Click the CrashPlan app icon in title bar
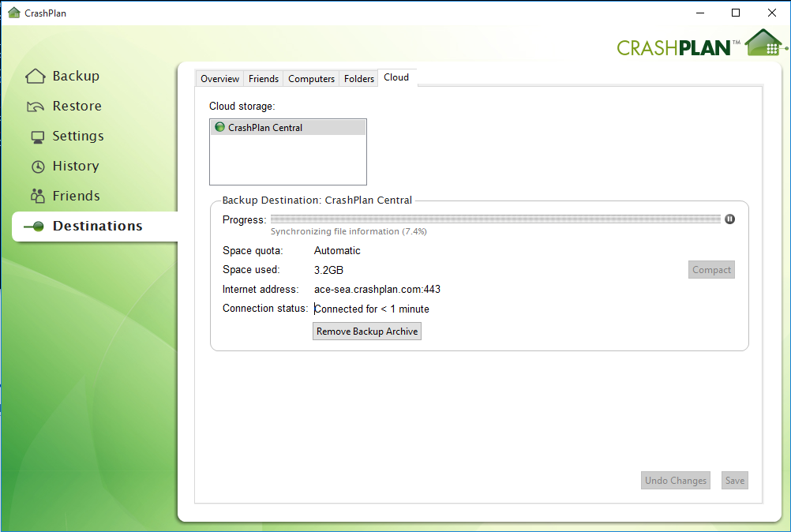Viewport: 791px width, 532px height. click(14, 13)
